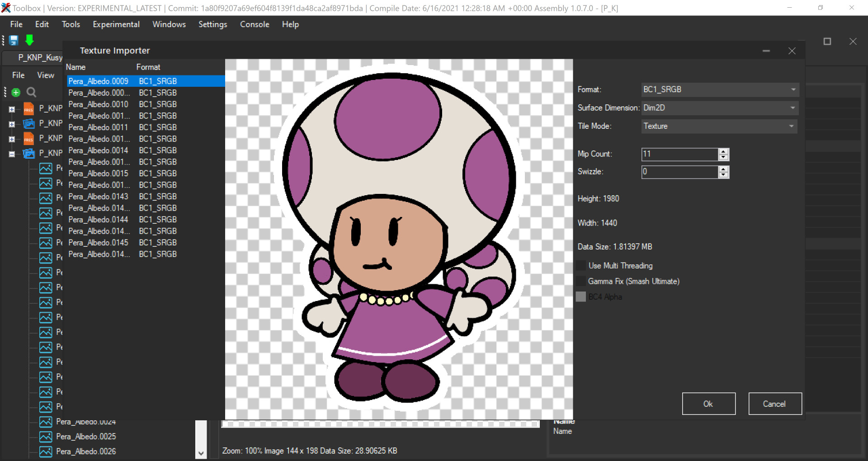
Task: Open the search magnifier icon
Action: click(x=31, y=92)
